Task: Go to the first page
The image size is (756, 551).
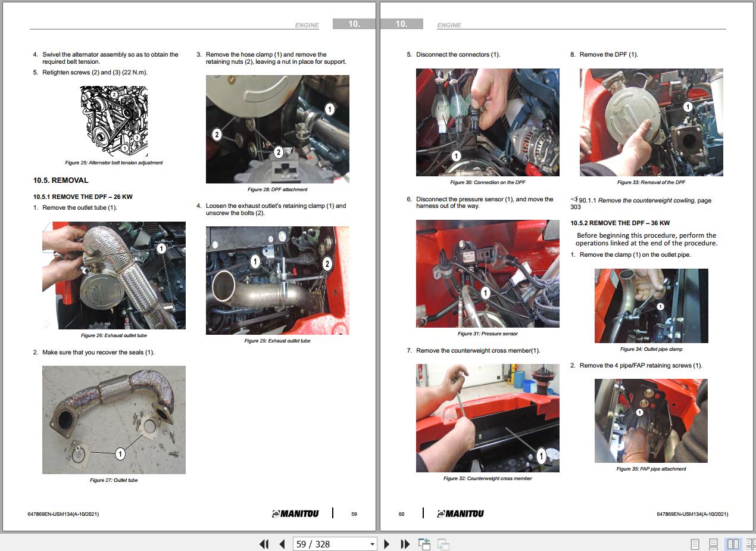Action: click(264, 544)
